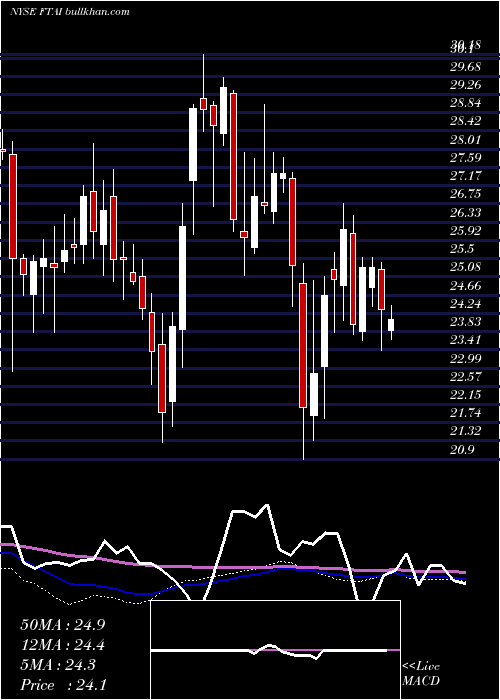Image resolution: width=500 pixels, height=700 pixels.
Task: Select the 20.9 price axis label
Action: tap(462, 449)
